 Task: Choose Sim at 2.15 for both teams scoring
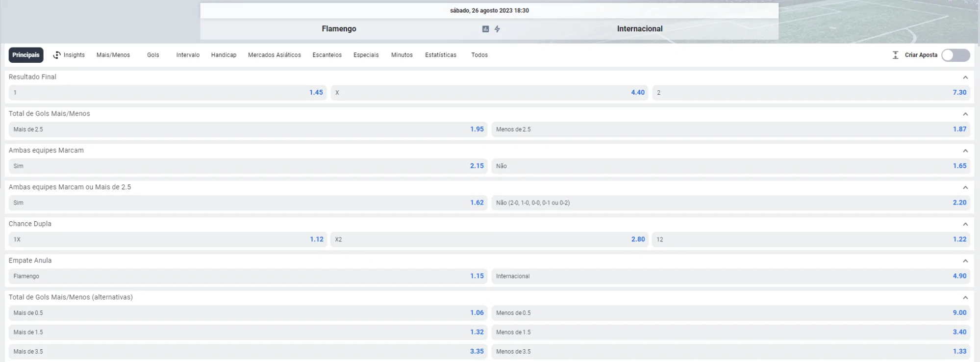click(x=248, y=166)
